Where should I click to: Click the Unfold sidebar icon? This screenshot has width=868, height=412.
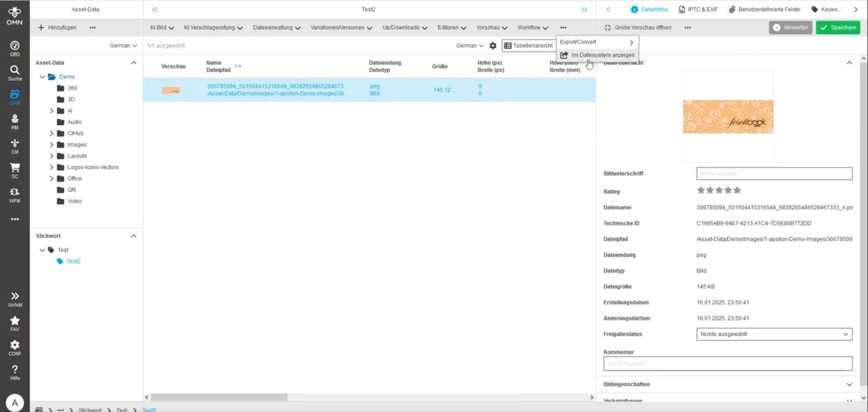coord(15,299)
